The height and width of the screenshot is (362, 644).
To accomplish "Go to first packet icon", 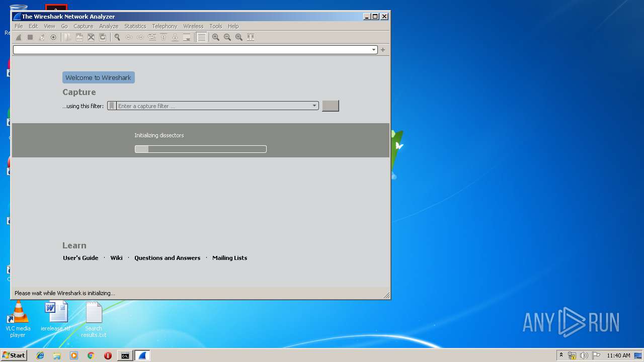I will pos(164,37).
